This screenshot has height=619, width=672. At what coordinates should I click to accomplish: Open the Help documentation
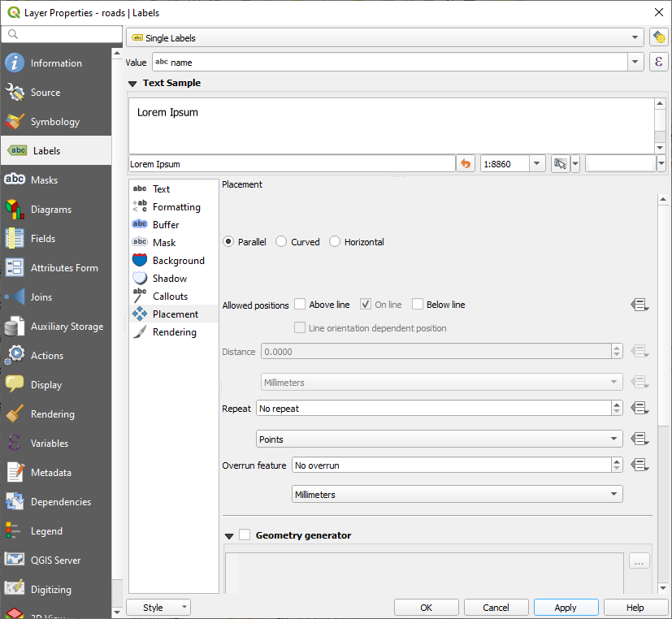635,607
